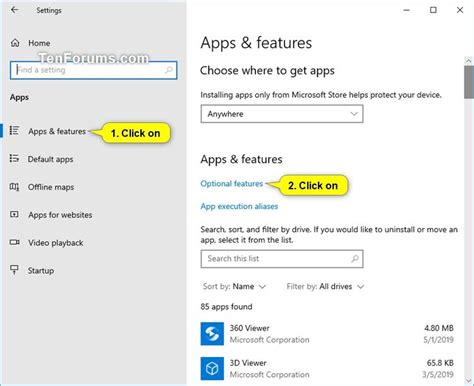Image resolution: width=474 pixels, height=386 pixels.
Task: Minimize the Settings window
Action: tap(406, 10)
